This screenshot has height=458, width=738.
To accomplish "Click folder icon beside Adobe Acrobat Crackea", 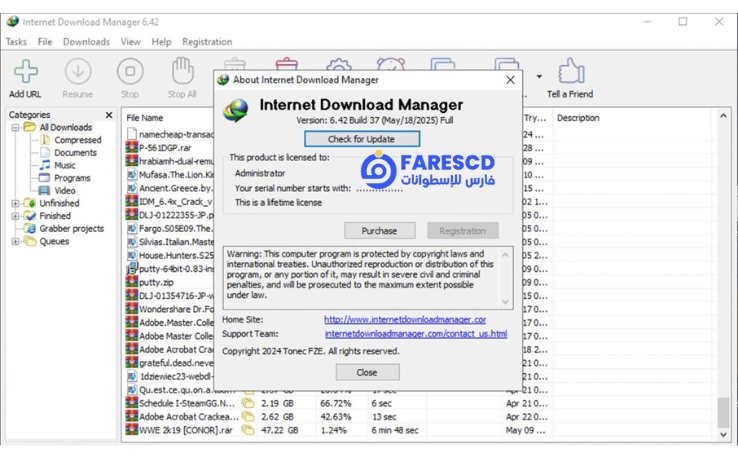I will pyautogui.click(x=248, y=417).
